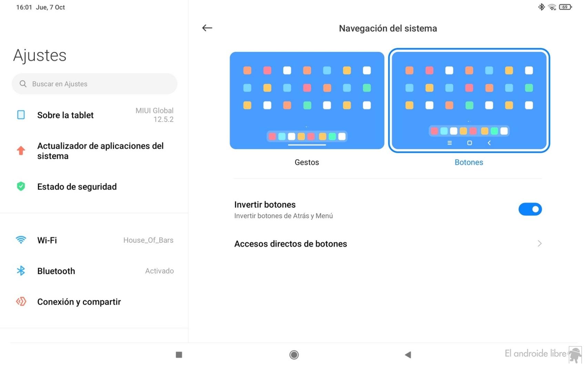Tap the Conexión y compartir icon
The width and height of the screenshot is (588, 367).
click(x=21, y=301)
